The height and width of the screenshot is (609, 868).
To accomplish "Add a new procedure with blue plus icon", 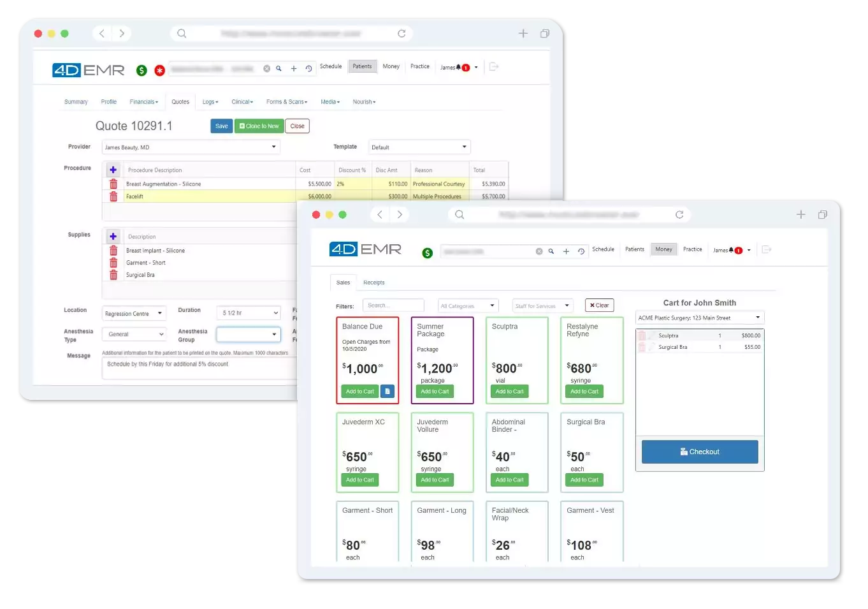I will 113,170.
